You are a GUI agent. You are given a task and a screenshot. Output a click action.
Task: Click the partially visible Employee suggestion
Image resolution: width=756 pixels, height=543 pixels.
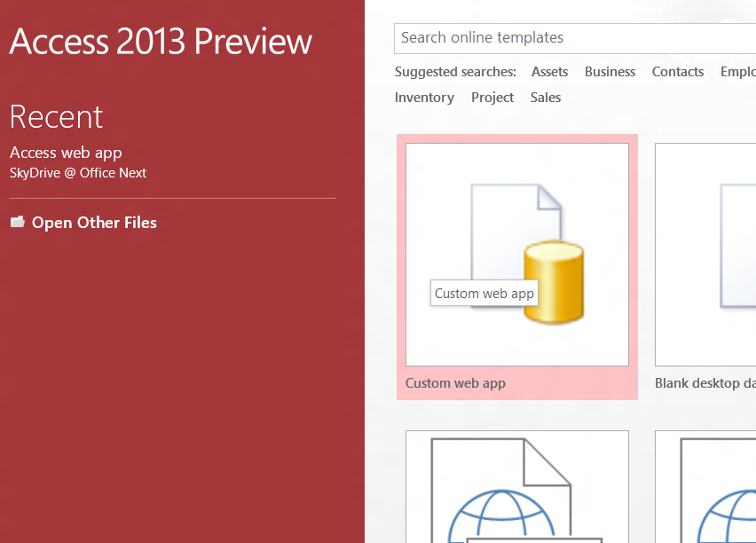(736, 72)
